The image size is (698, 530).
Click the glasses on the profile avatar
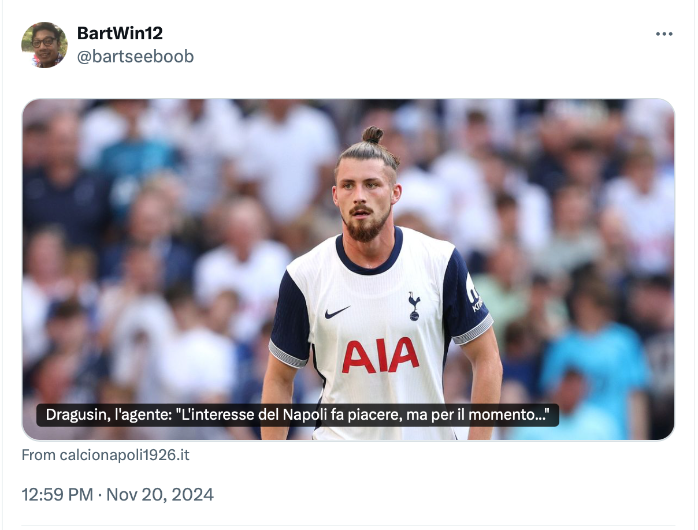coord(44,42)
